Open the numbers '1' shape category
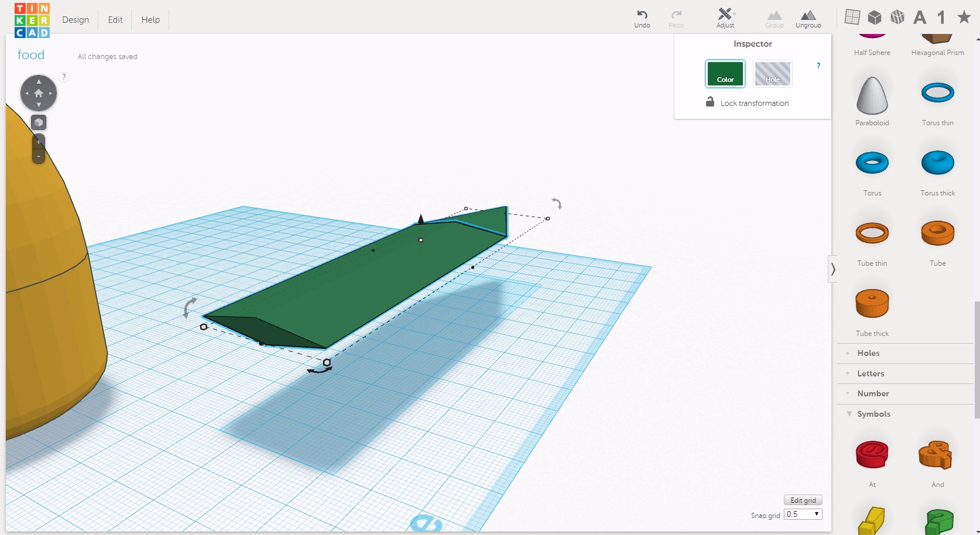 (941, 18)
